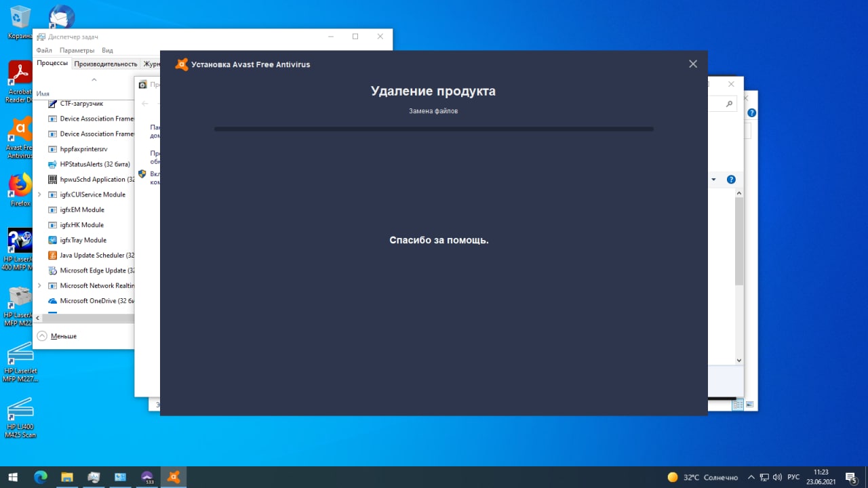Switch to the Производительность tab
Image resolution: width=868 pixels, height=488 pixels.
[106, 64]
